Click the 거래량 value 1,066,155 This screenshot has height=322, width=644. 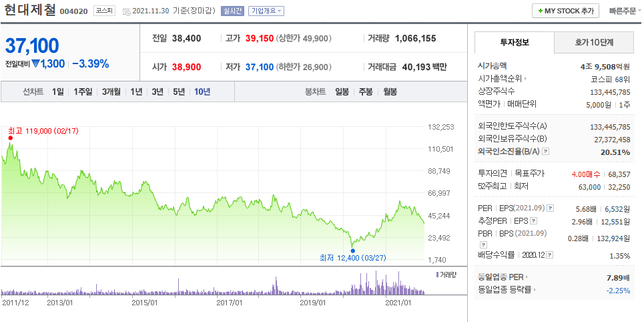pos(416,39)
